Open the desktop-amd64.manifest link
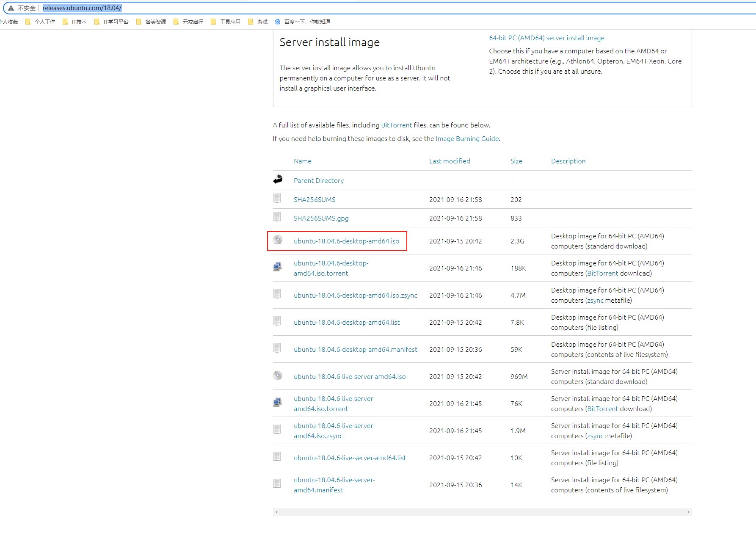The height and width of the screenshot is (533, 756). (x=356, y=350)
